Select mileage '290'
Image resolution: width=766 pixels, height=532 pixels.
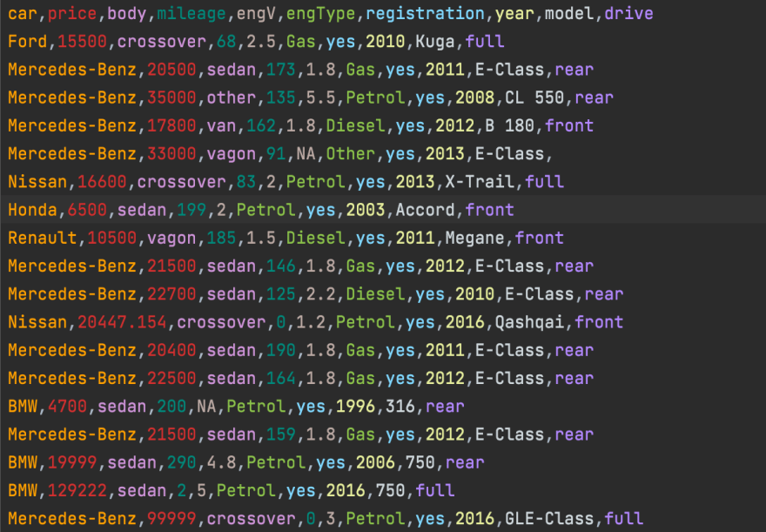pos(181,463)
